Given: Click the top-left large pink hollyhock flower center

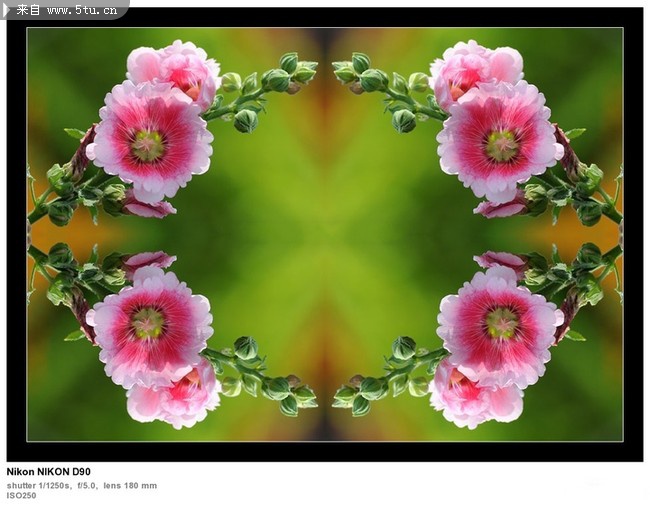Looking at the screenshot, I should pyautogui.click(x=148, y=146).
